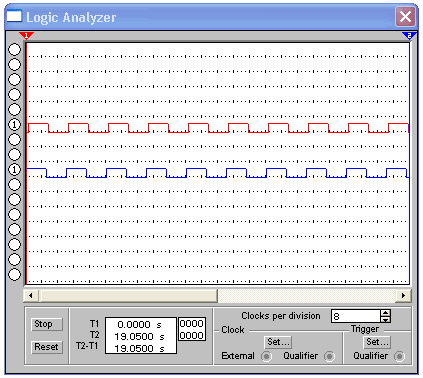Click the horizontal scrollbar thumb

(128, 296)
